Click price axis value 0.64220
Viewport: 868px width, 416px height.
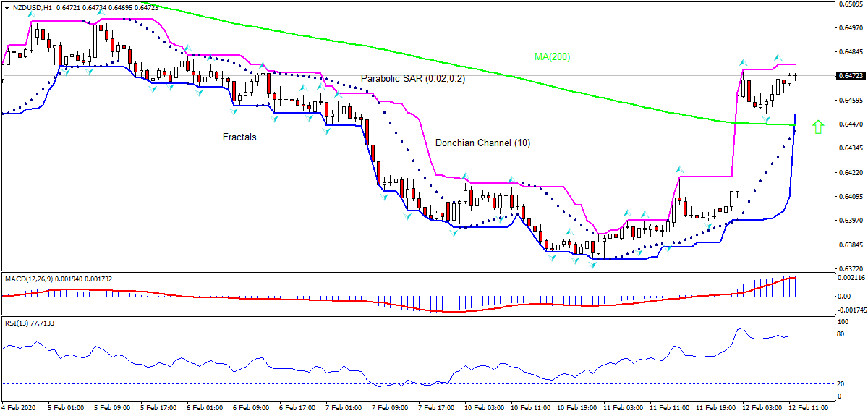(851, 172)
